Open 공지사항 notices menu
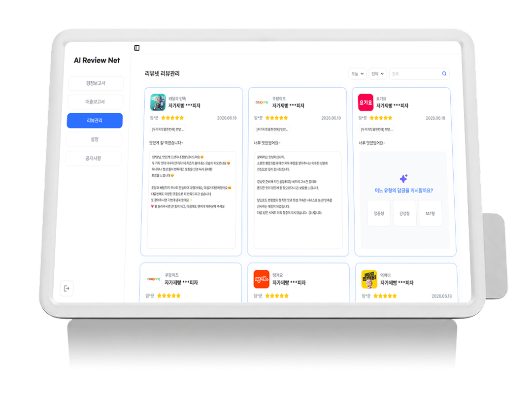Image resolution: width=532 pixels, height=393 pixels. click(x=93, y=159)
